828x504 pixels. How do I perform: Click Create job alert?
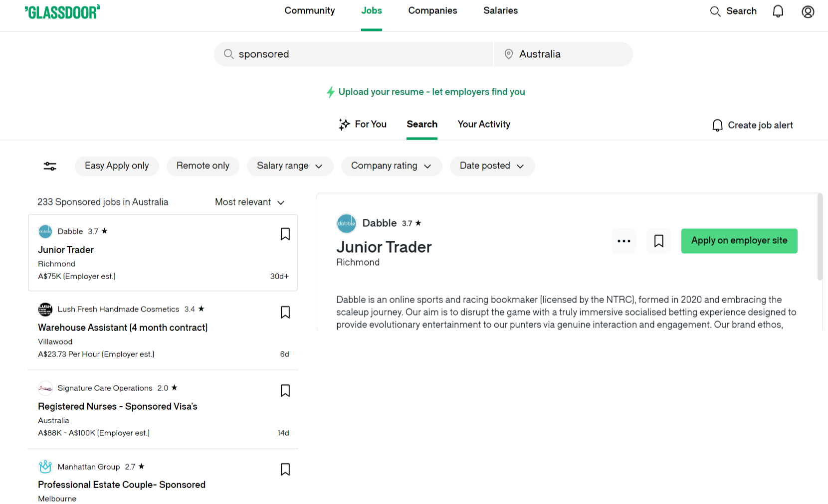tap(753, 125)
